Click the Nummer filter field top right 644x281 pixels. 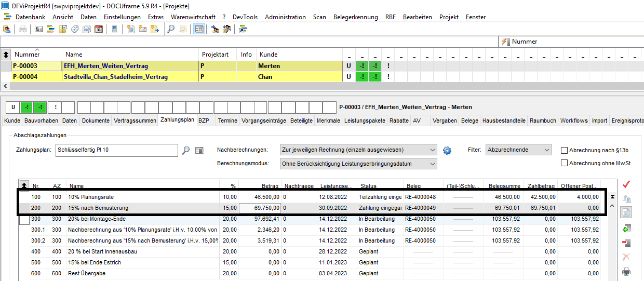[x=570, y=41]
